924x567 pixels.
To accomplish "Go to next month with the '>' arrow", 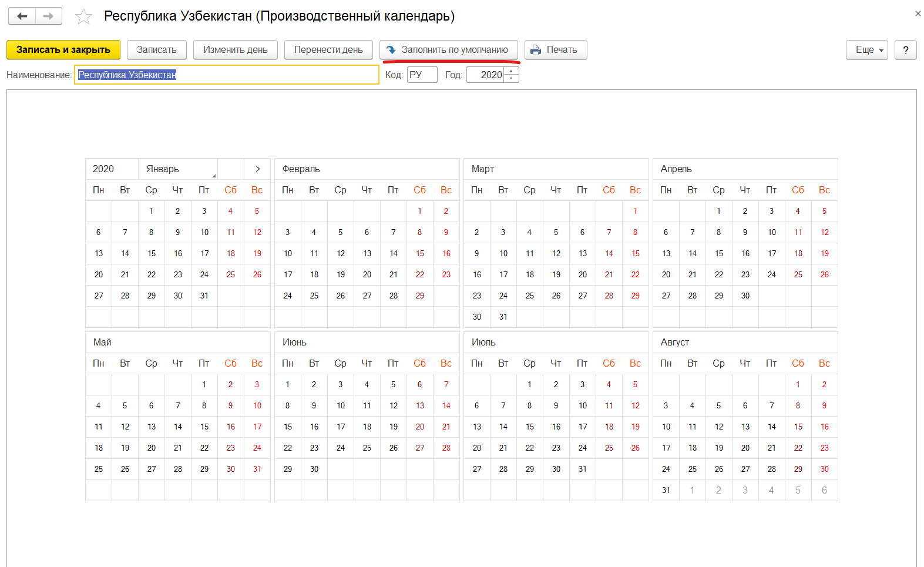I will [257, 169].
